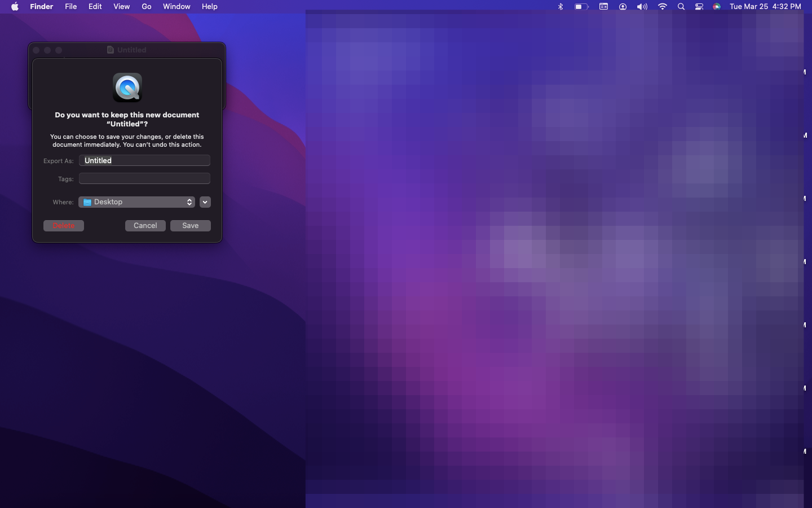Open the Help menu

click(210, 7)
